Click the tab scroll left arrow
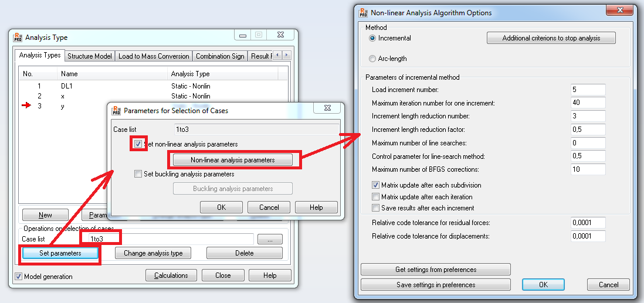This screenshot has width=644, height=303. (278, 56)
